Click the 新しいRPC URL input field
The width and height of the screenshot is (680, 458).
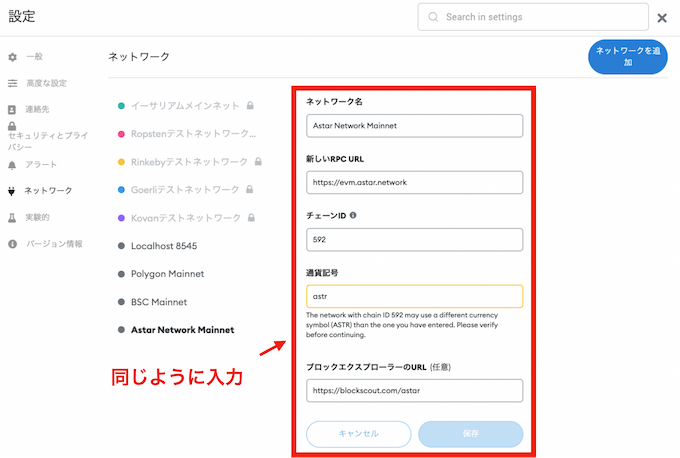(415, 182)
